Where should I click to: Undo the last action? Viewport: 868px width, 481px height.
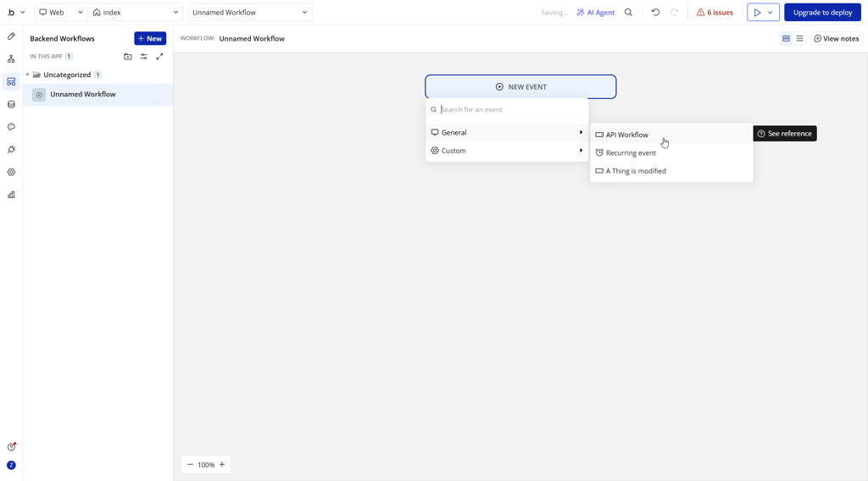[x=655, y=12]
